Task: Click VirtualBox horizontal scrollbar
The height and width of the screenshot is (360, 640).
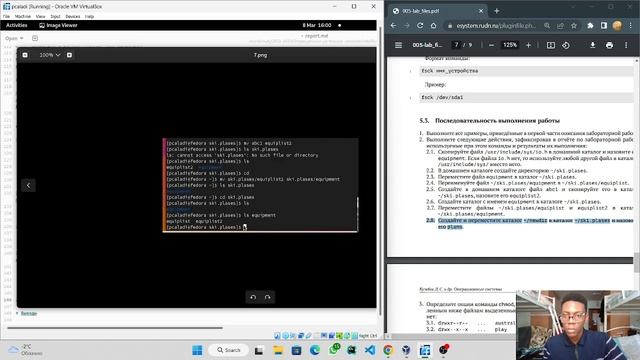Action: [x=115, y=327]
